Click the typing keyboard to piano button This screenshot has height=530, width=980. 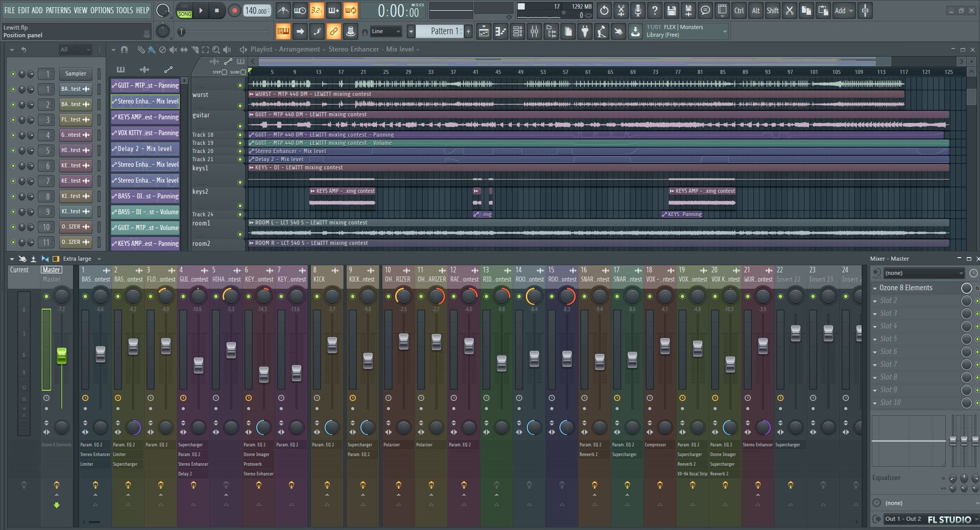tap(283, 32)
